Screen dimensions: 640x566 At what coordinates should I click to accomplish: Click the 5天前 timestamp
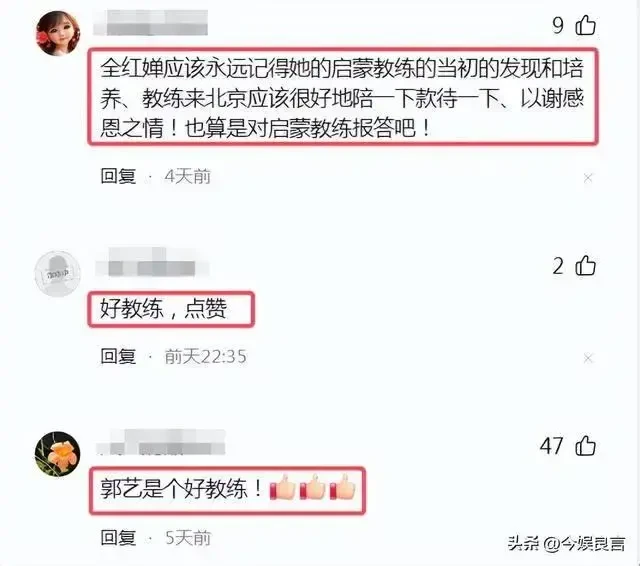tap(188, 538)
